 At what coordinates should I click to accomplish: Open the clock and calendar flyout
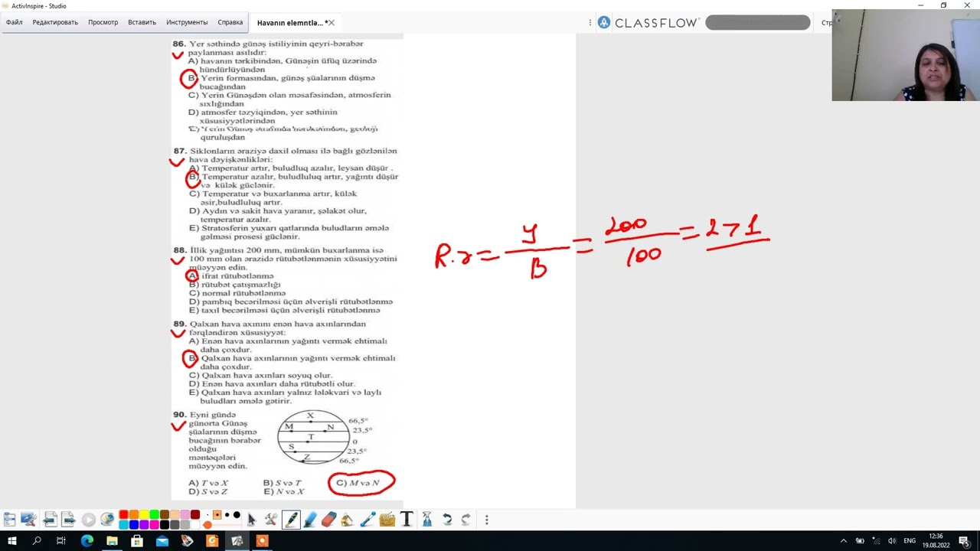pyautogui.click(x=936, y=541)
